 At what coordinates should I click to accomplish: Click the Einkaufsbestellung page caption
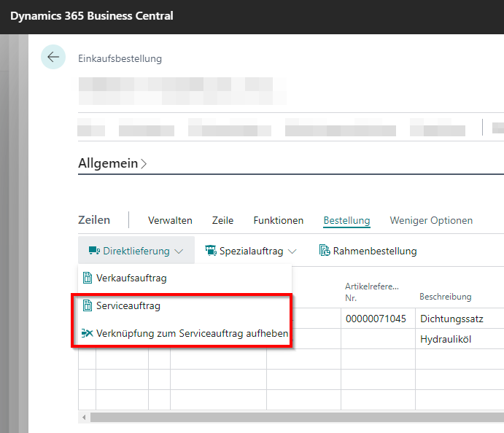120,58
